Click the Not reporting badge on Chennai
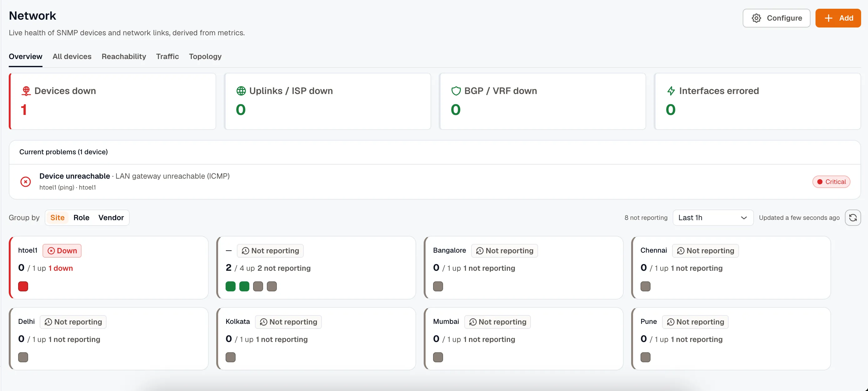This screenshot has height=391, width=868. click(x=705, y=251)
